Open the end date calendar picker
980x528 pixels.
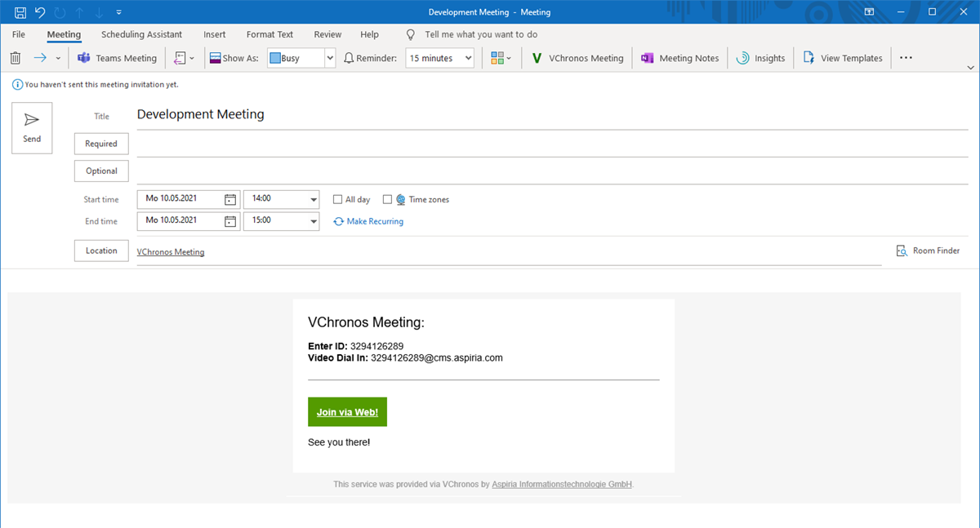point(231,221)
